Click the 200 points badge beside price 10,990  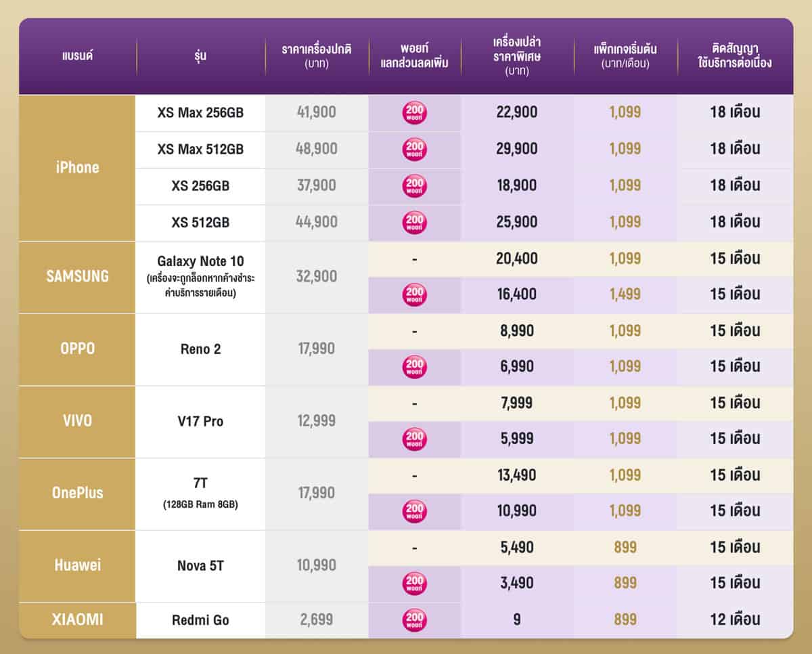415,512
